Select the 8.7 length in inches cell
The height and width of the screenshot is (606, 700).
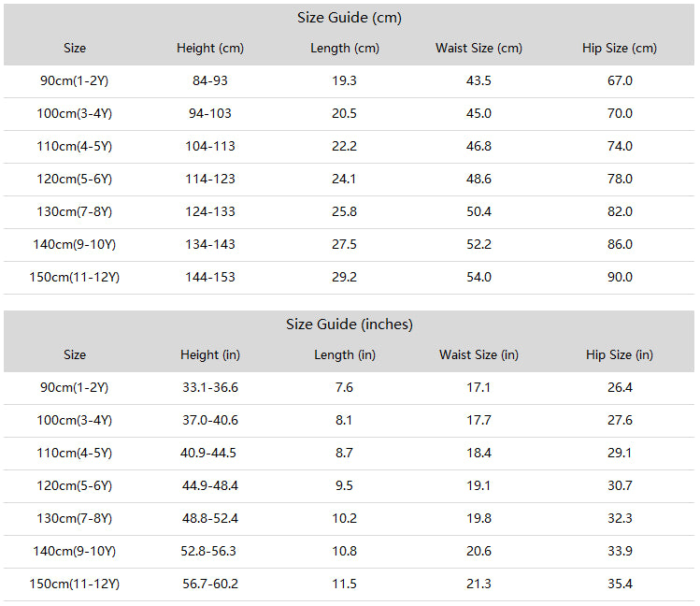click(344, 453)
